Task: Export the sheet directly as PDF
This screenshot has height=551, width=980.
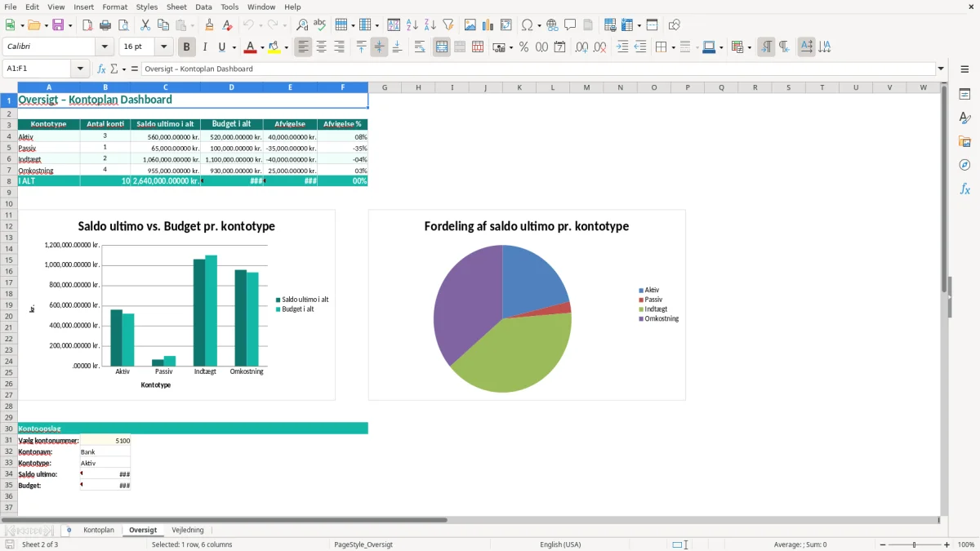Action: coord(87,25)
